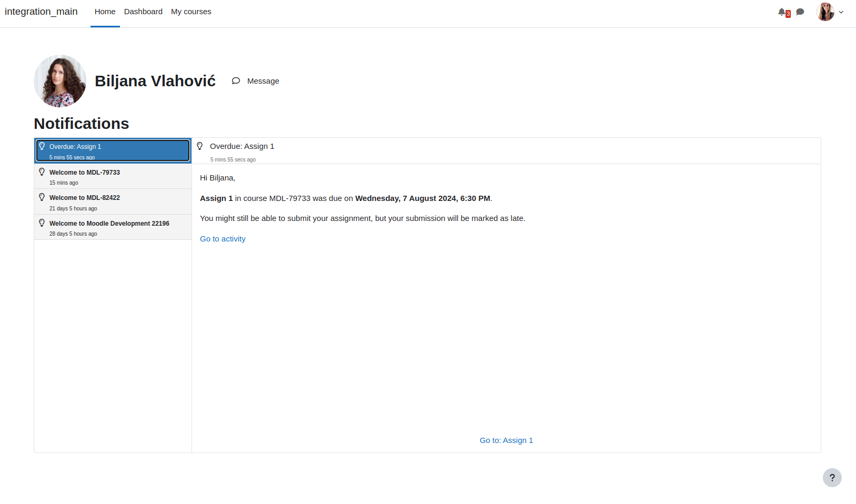Click the help question mark button
Screen dimensions: 856x504
pyautogui.click(x=832, y=478)
